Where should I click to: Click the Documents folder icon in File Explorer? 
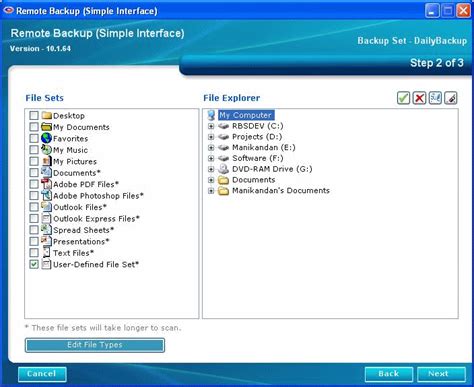223,180
